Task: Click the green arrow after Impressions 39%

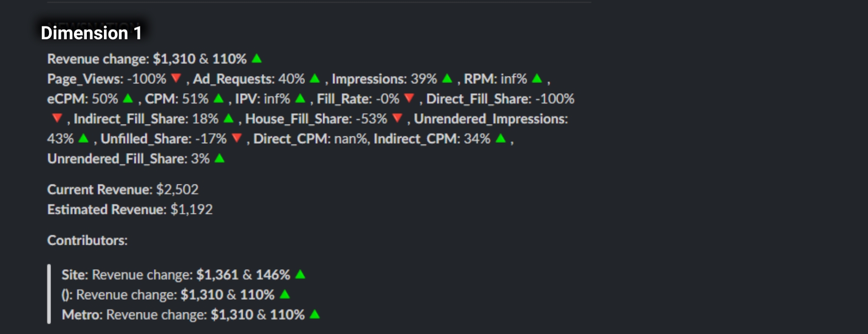Action: click(447, 78)
